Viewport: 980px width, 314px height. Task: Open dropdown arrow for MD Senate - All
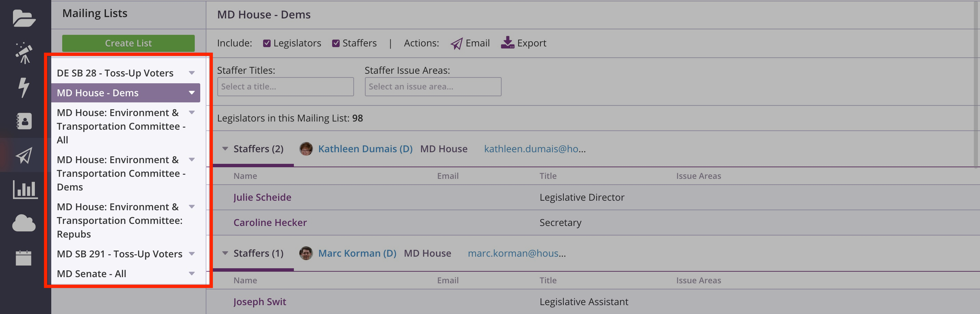(x=192, y=274)
